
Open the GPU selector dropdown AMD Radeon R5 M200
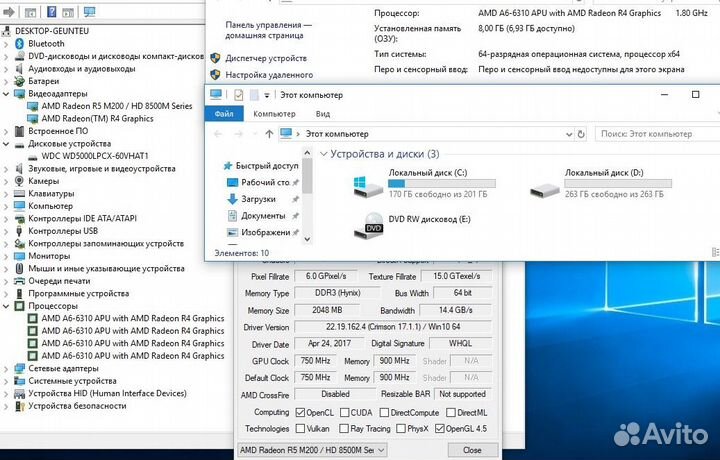coord(312,450)
